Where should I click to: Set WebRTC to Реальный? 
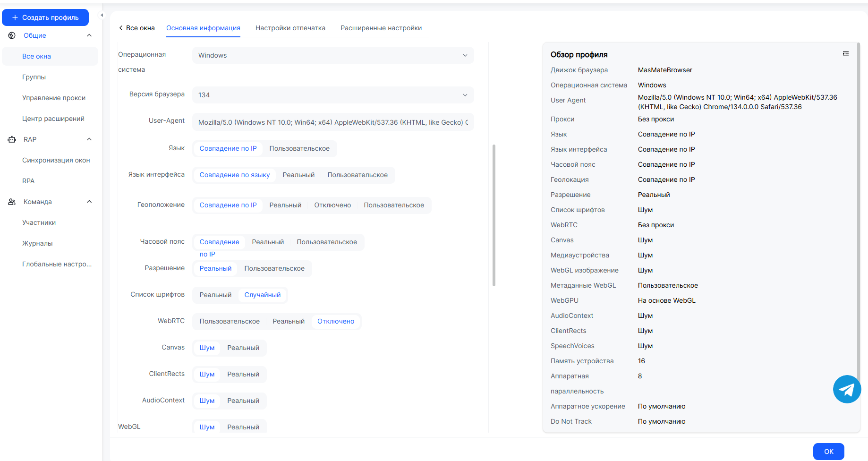tap(288, 321)
